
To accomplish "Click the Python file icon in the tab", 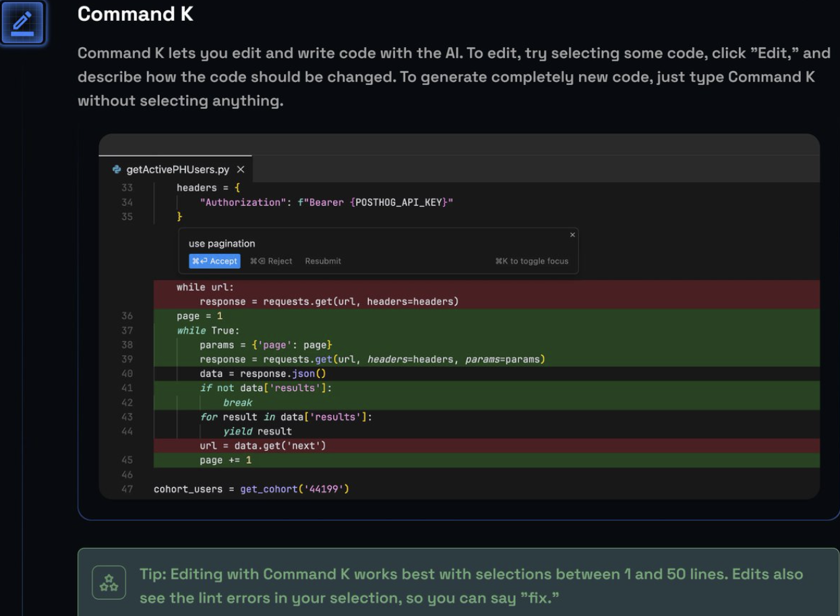I will [117, 170].
